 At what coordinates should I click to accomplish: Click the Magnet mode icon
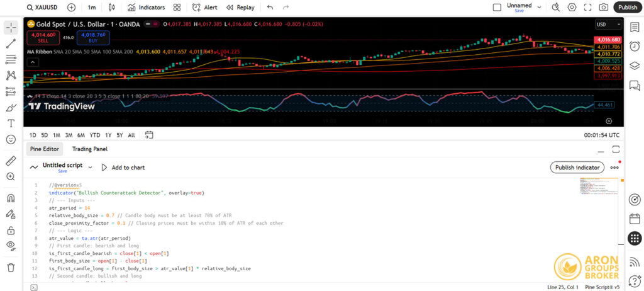11,198
